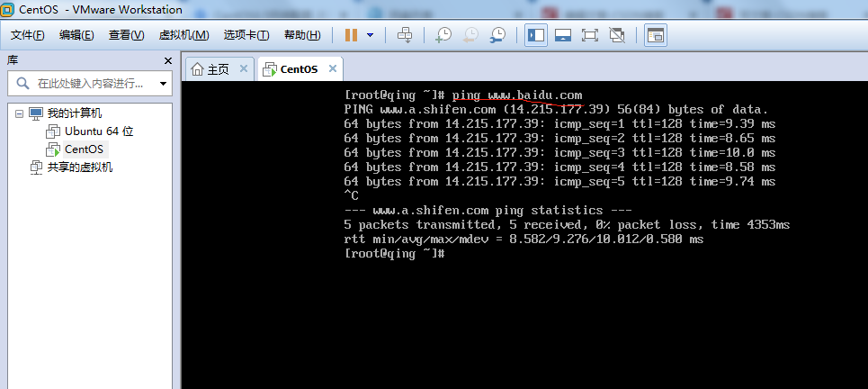Click the 5 packets transmitted statistics line
868x389 pixels.
point(567,225)
